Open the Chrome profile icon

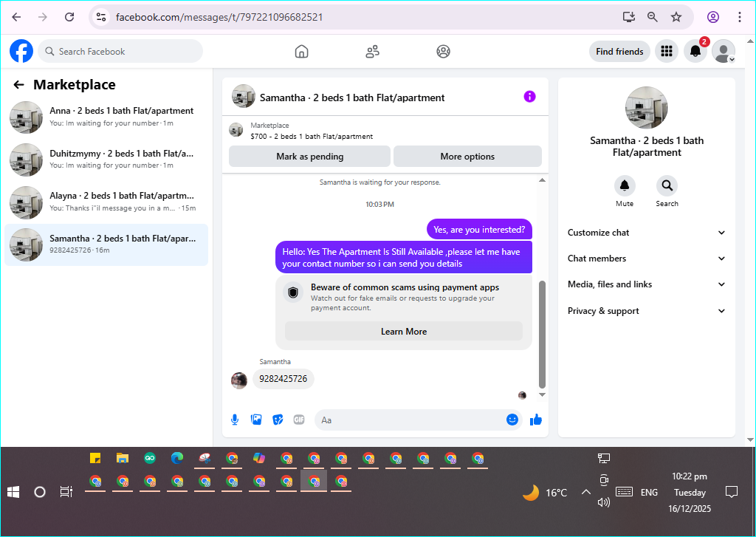tap(713, 17)
